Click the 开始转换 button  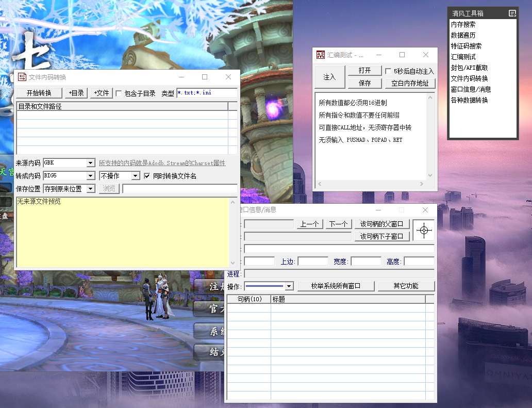tap(39, 93)
